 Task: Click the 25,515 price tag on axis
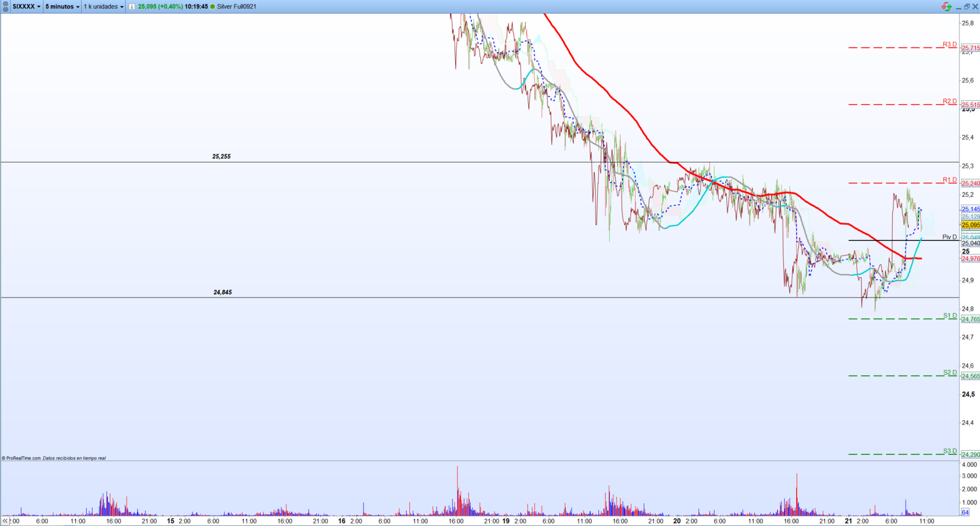coord(971,105)
